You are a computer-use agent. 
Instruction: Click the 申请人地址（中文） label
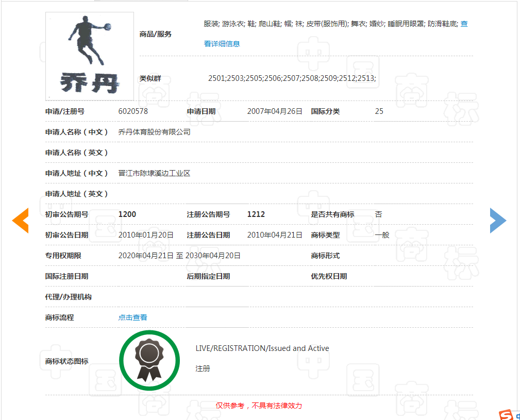77,173
